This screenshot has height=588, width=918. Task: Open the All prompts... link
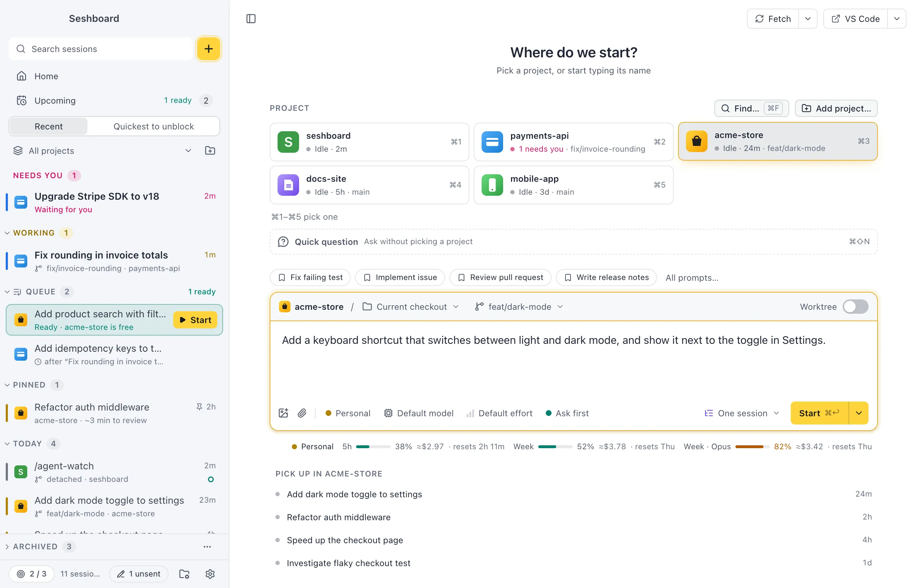click(x=692, y=278)
